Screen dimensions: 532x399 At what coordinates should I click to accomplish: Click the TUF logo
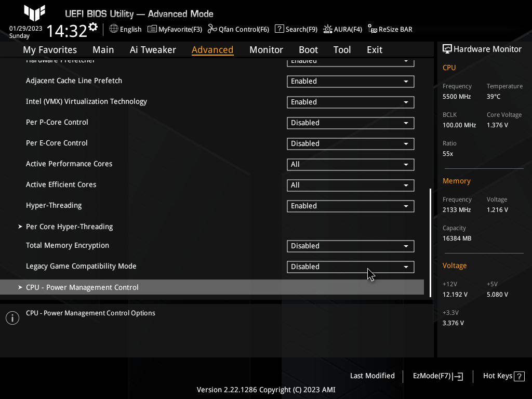(x=34, y=13)
